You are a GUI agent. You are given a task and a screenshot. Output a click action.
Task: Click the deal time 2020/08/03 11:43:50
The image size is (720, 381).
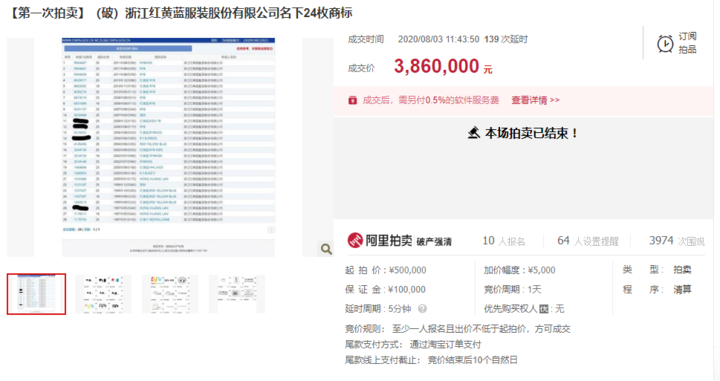pyautogui.click(x=439, y=39)
